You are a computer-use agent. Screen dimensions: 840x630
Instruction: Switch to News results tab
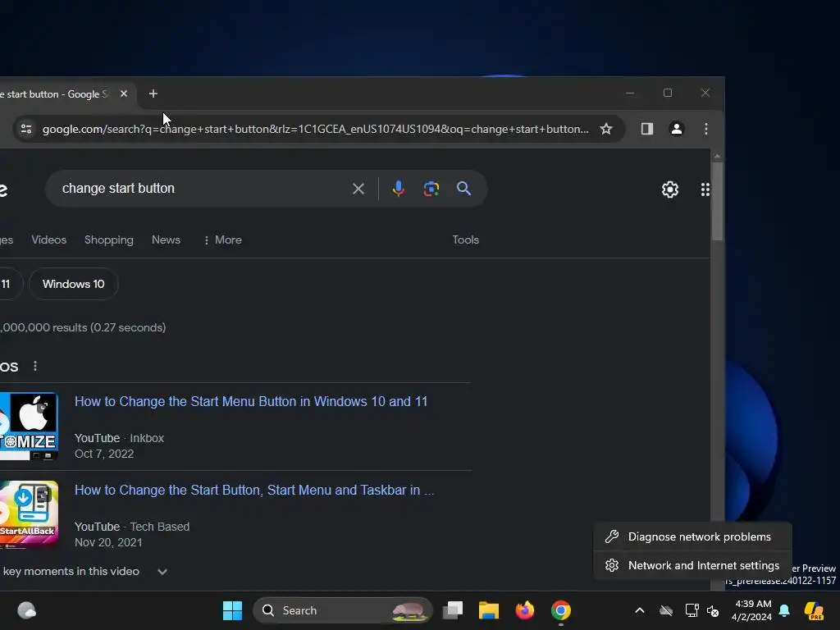click(166, 240)
